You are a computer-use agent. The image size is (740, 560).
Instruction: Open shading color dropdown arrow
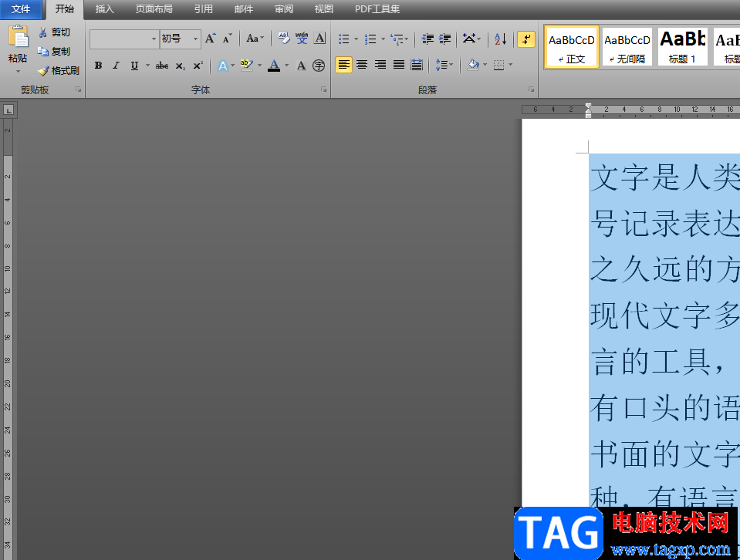click(485, 65)
